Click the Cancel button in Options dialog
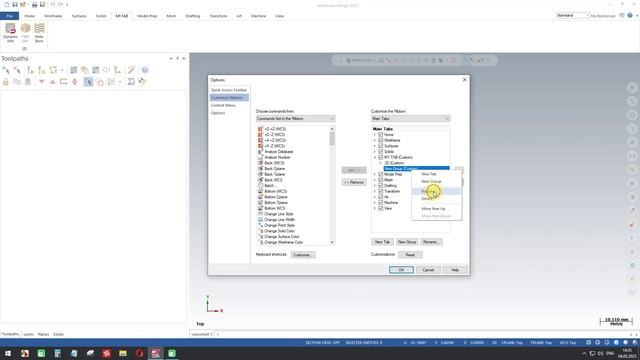Screen dimensions: 640x360 tap(428, 270)
